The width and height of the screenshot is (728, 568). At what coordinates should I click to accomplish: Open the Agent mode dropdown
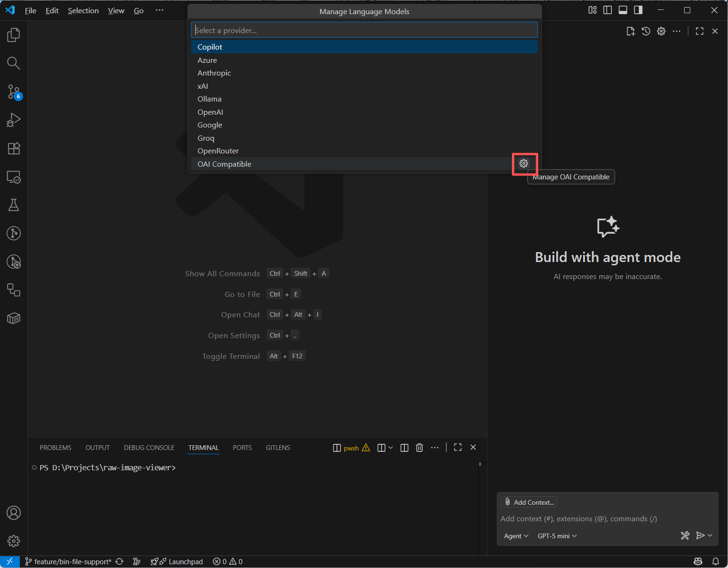[516, 536]
